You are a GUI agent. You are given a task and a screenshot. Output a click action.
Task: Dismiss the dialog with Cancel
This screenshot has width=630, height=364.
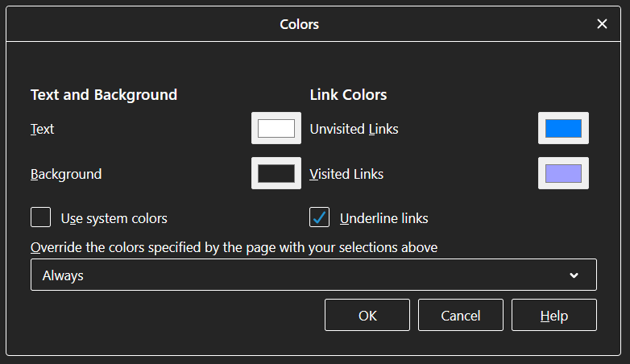tap(461, 315)
